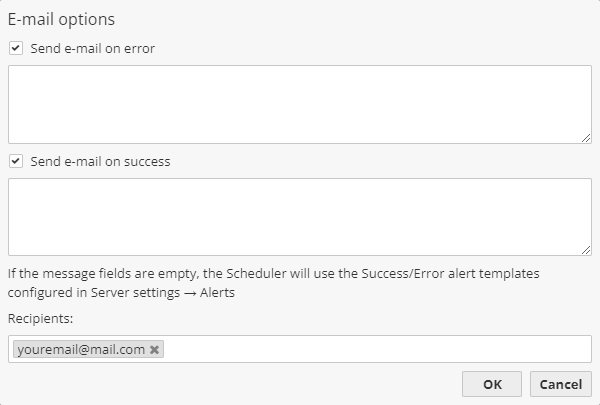Click the Recipients: label
This screenshot has height=405, width=600.
point(41,317)
